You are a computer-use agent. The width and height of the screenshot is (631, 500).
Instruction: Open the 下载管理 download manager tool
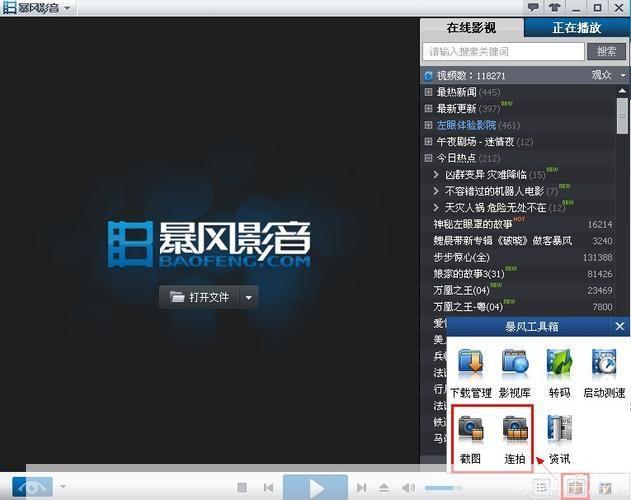pyautogui.click(x=470, y=372)
